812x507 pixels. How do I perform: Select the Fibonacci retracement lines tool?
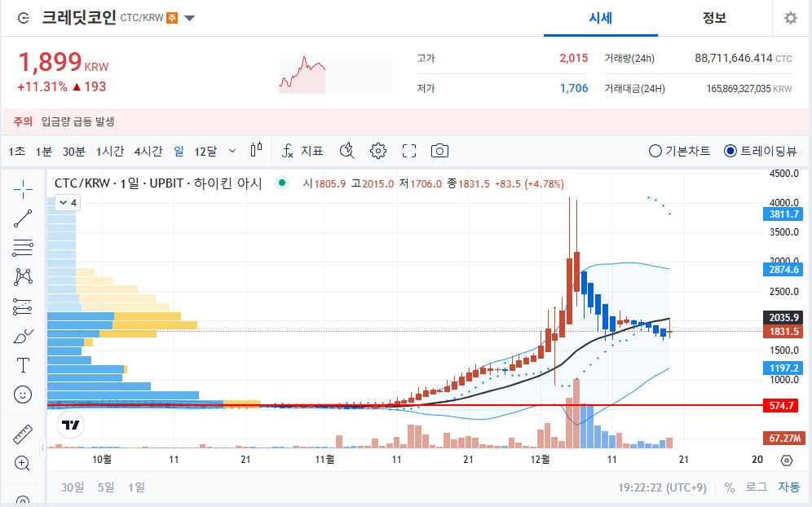[23, 248]
